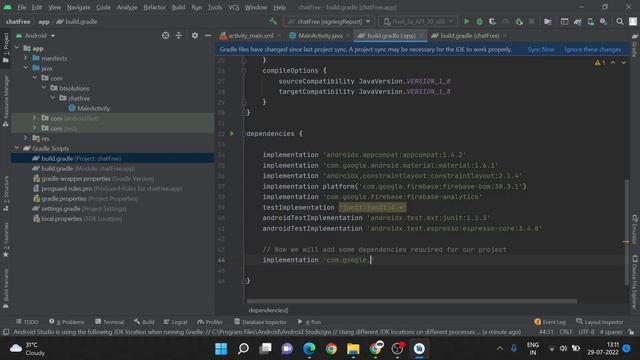
Task: Toggle the Logcat tool window
Action: pyautogui.click(x=175, y=322)
